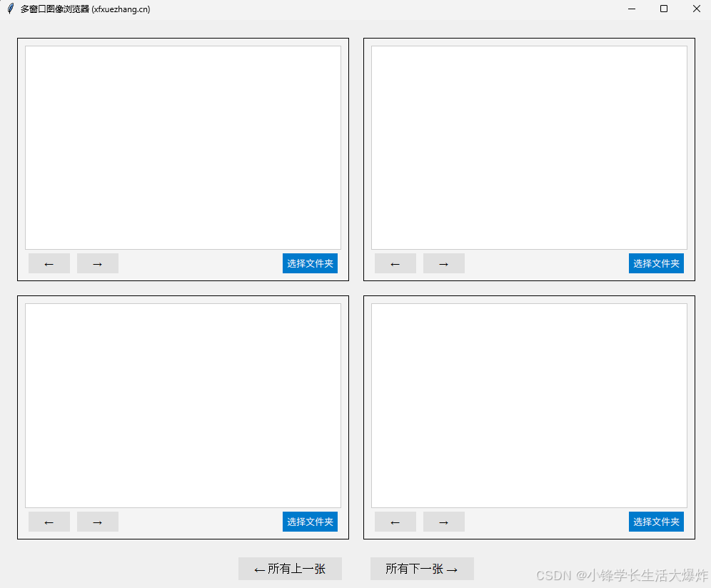
Task: Minimize the image browser window
Action: click(x=632, y=9)
